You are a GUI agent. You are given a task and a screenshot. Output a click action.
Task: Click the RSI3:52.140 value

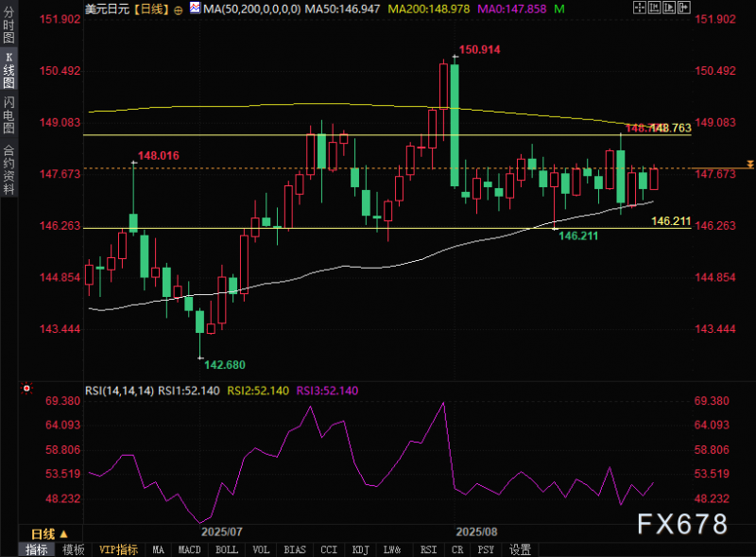click(327, 391)
